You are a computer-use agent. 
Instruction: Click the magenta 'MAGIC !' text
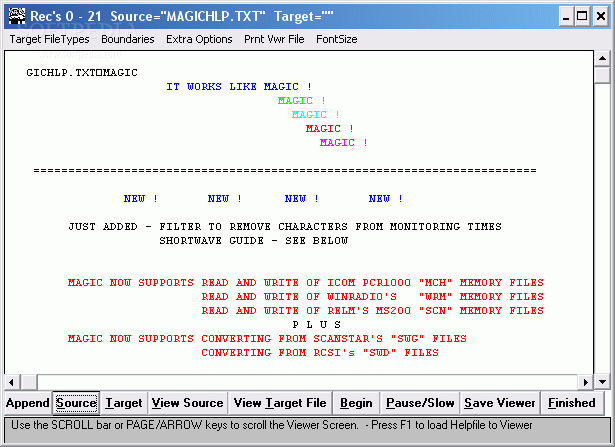click(x=344, y=143)
